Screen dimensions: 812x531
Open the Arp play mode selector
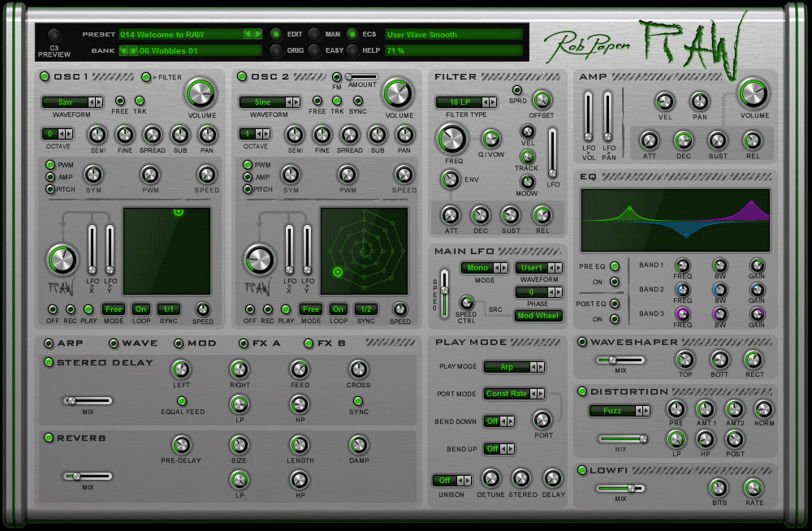point(514,367)
